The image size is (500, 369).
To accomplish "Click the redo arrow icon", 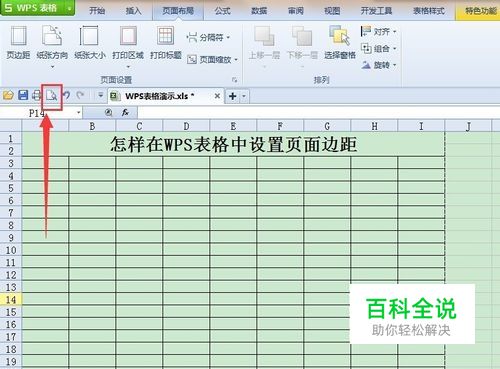I will pos(80,96).
